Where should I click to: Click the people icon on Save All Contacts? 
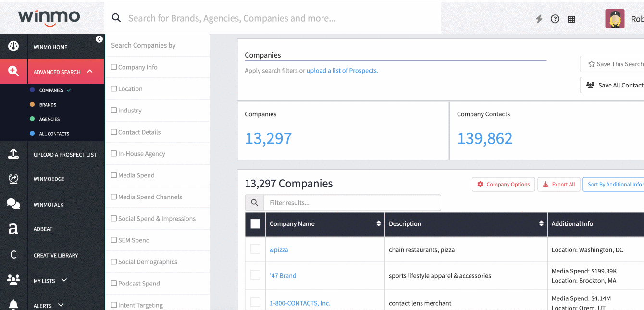click(x=591, y=85)
